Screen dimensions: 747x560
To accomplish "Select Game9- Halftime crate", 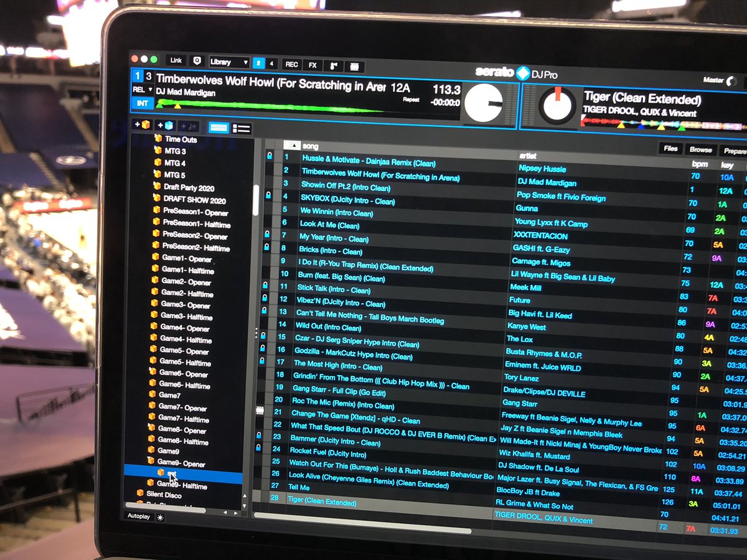I will [182, 485].
